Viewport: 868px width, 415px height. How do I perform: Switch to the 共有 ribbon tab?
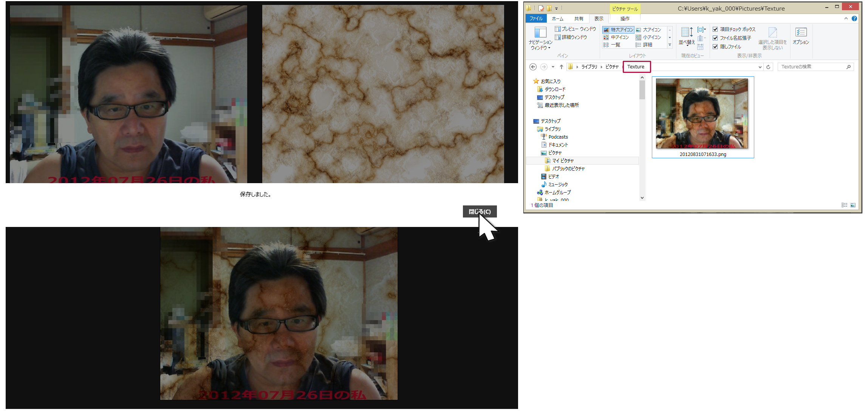tap(579, 19)
